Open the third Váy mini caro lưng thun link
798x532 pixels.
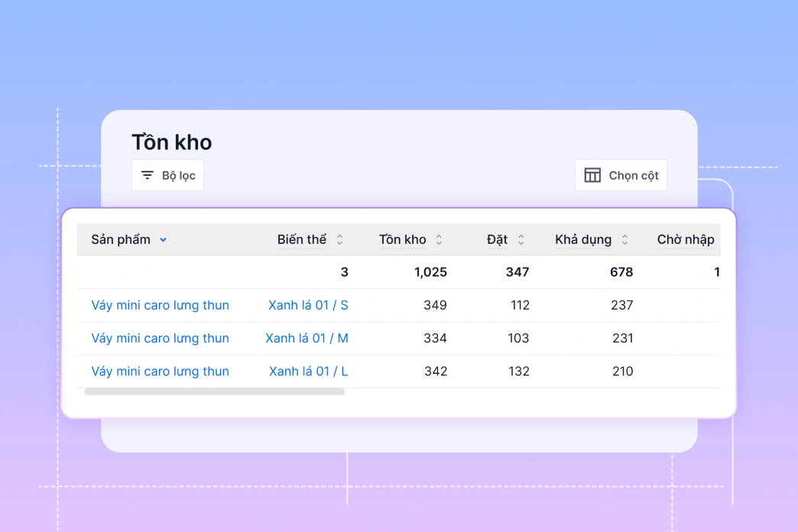click(x=160, y=371)
